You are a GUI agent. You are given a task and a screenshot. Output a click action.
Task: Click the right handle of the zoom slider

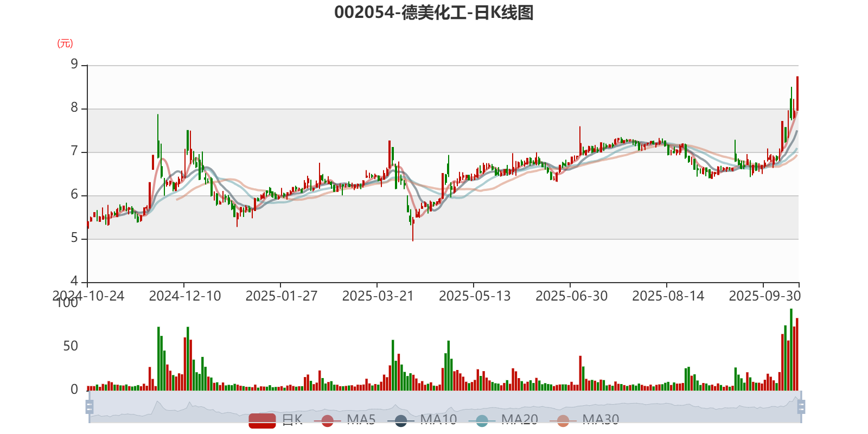[x=801, y=407]
